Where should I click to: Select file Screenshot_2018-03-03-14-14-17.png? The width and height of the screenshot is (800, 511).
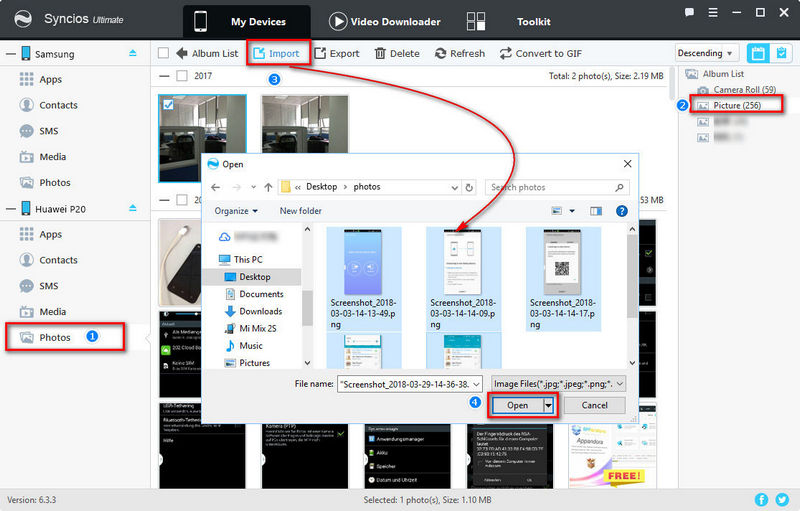click(563, 279)
